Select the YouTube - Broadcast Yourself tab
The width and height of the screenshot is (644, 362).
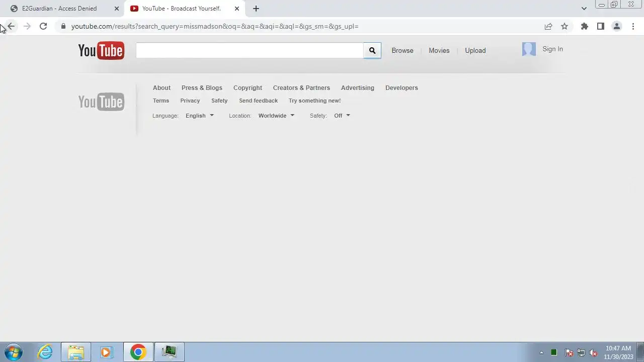point(185,9)
